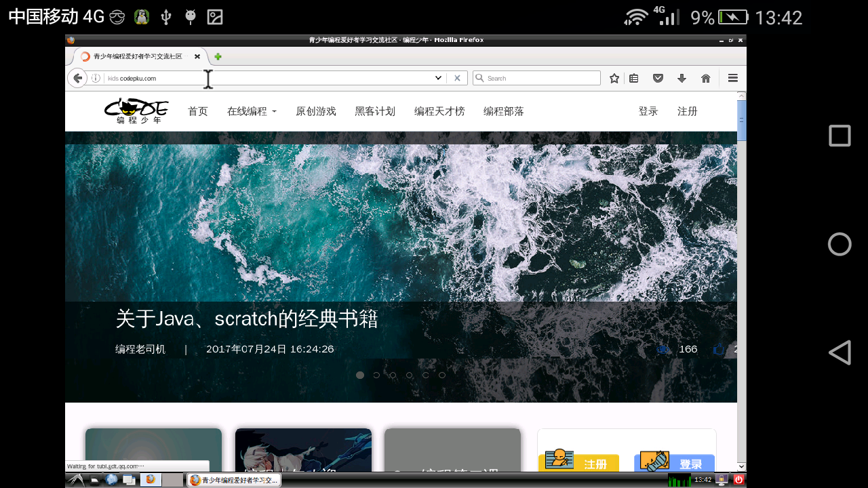
Task: Click the thumbs-up like icon on banner
Action: 719,349
